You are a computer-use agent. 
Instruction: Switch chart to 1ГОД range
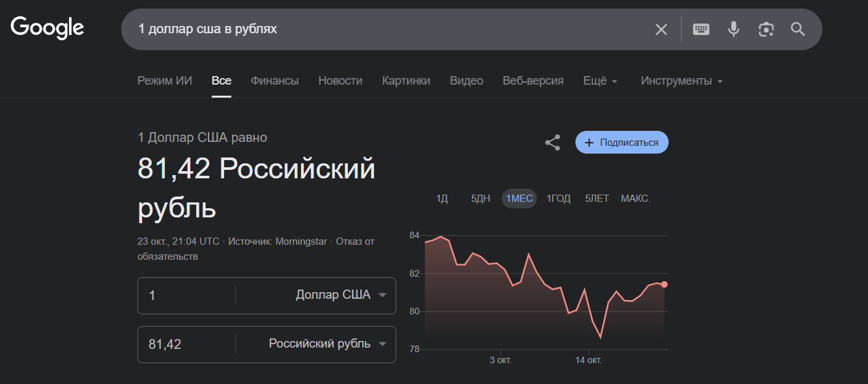pos(558,199)
